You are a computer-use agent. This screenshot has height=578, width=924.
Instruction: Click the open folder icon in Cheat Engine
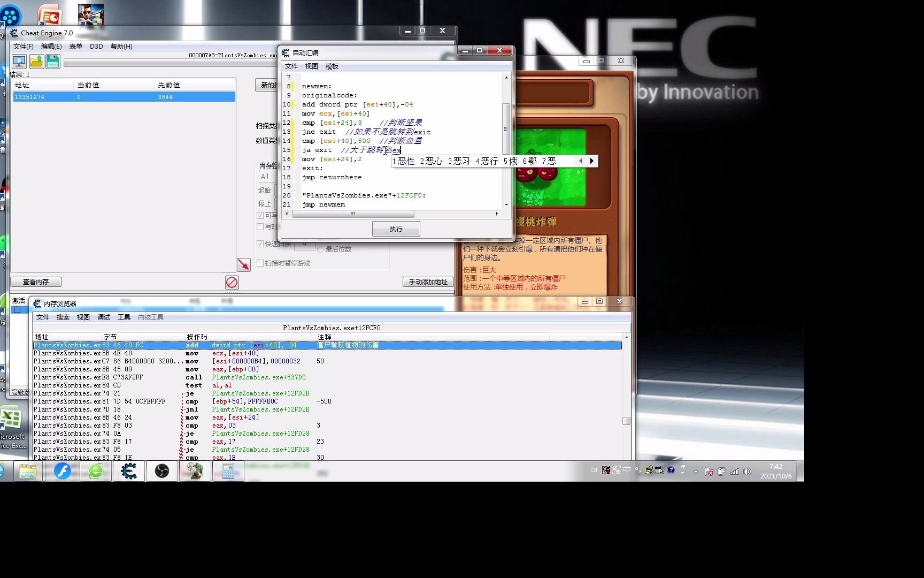point(36,62)
